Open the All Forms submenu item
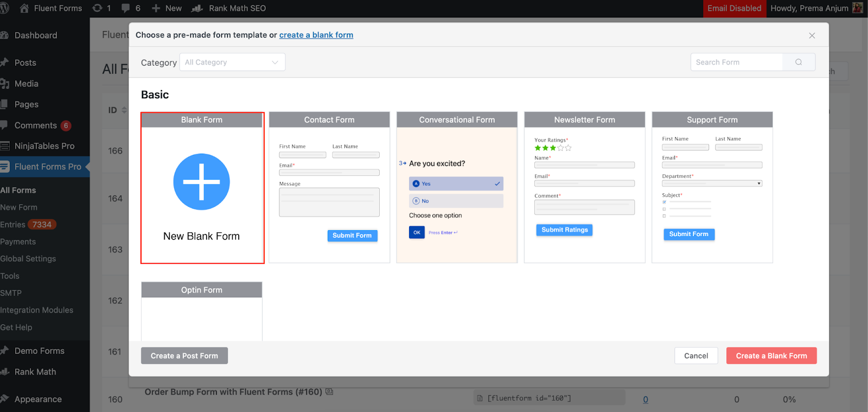Viewport: 868px width, 412px height. tap(18, 190)
